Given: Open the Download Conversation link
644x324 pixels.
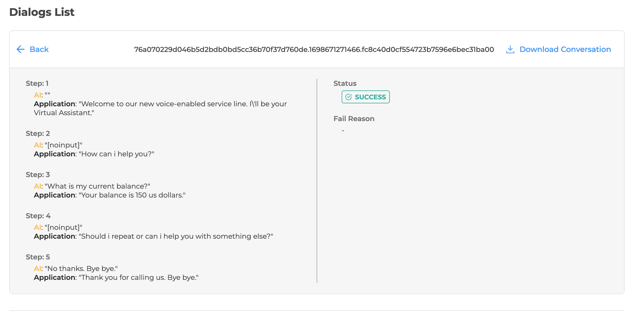Looking at the screenshot, I should 565,50.
